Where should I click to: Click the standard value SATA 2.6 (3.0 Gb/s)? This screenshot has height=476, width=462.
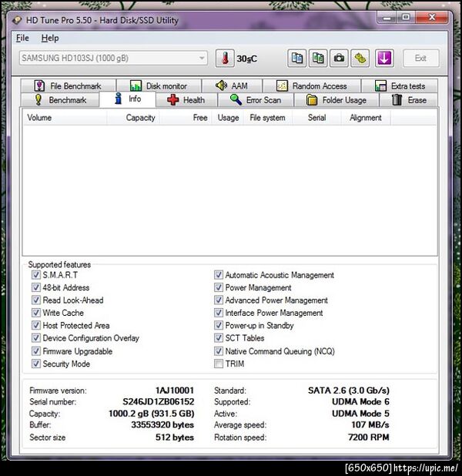pyautogui.click(x=349, y=391)
